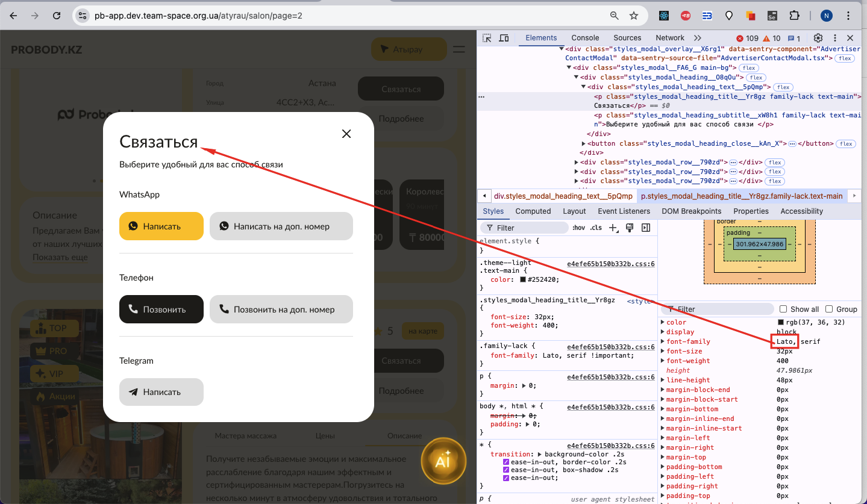Enable the Group checkbox
The width and height of the screenshot is (867, 504).
(829, 309)
